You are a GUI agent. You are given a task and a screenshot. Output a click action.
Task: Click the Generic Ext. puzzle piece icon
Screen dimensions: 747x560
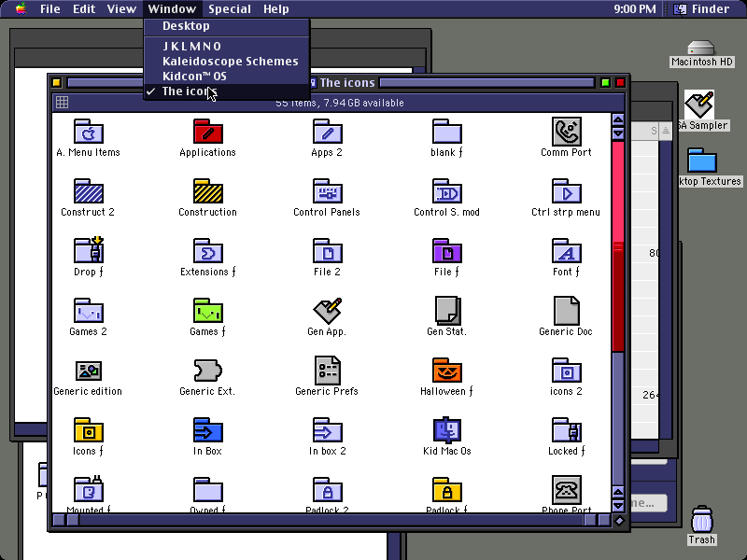tap(208, 371)
